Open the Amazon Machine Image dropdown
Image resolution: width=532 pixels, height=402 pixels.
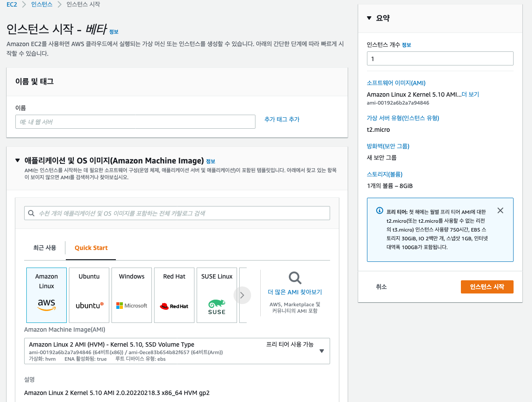coord(177,351)
